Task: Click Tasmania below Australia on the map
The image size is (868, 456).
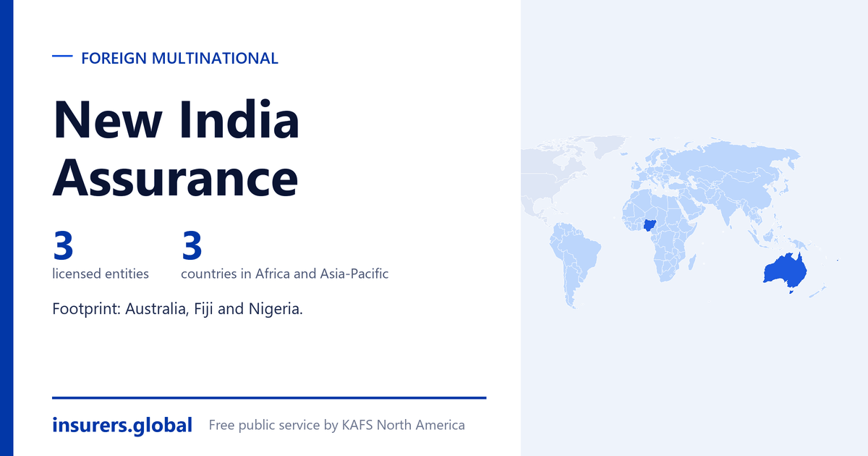Action: click(793, 290)
